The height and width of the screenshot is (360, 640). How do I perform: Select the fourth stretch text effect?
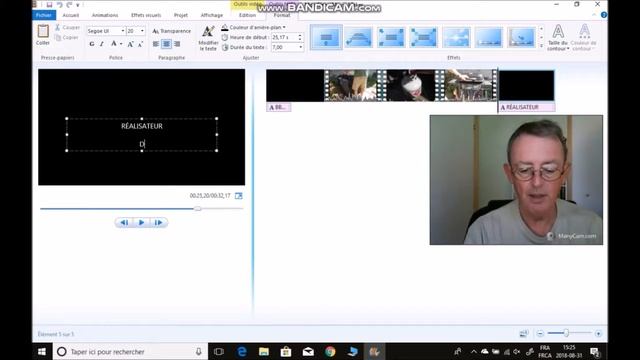coord(424,37)
